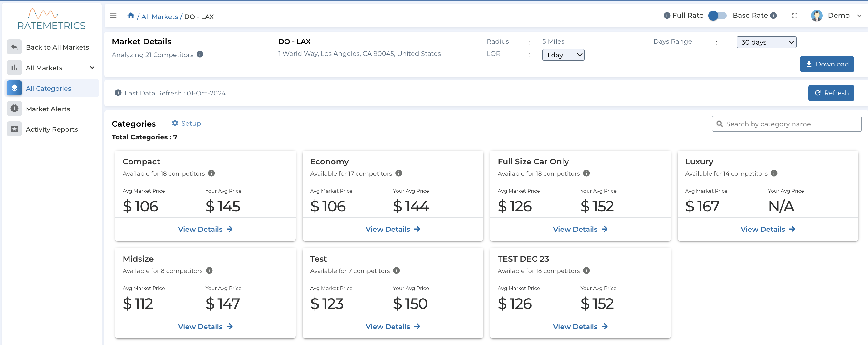
Task: Open the LOR 1 day dropdown
Action: click(563, 55)
